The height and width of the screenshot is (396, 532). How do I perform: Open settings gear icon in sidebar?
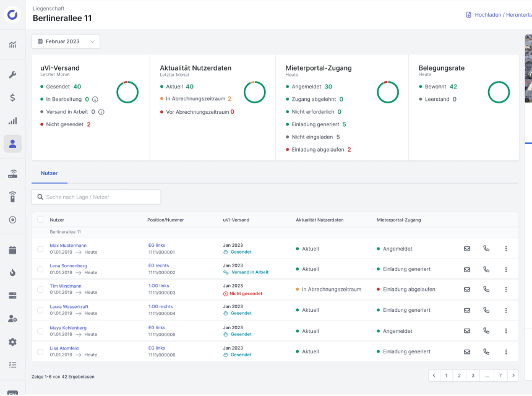(12, 342)
